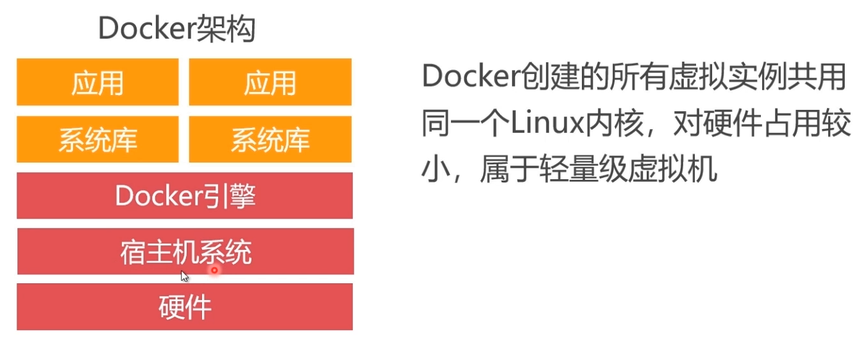
Task: Select the 宿主机系统 layer text
Action: (185, 252)
